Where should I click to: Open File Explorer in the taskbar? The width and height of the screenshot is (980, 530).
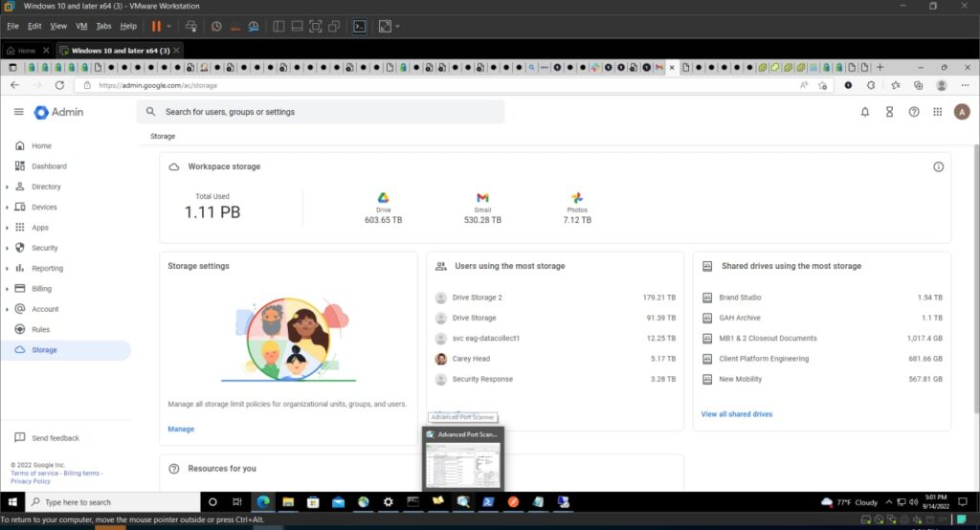[288, 502]
